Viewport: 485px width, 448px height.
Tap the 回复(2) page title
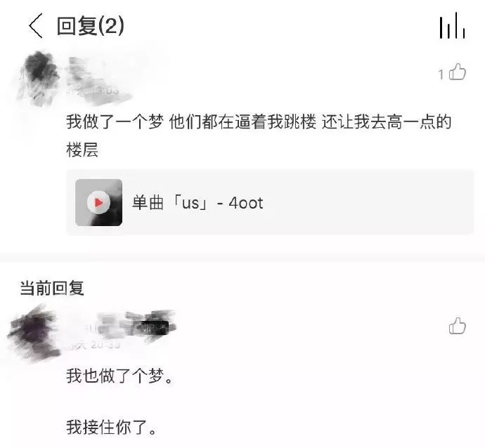coord(90,26)
